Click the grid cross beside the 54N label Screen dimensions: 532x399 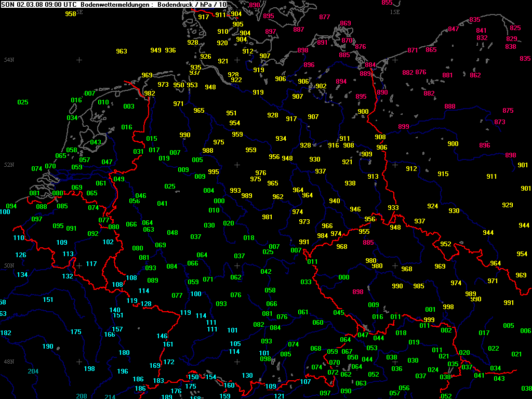[x=79, y=60]
